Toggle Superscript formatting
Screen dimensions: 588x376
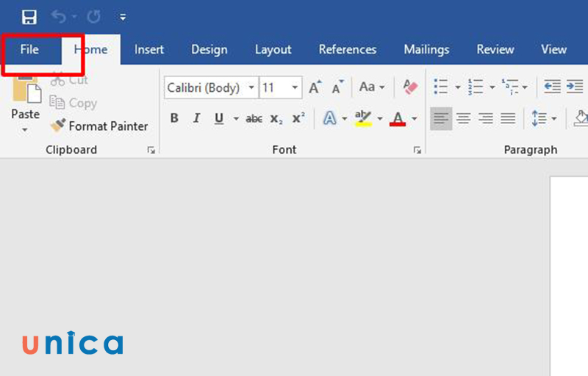point(298,118)
